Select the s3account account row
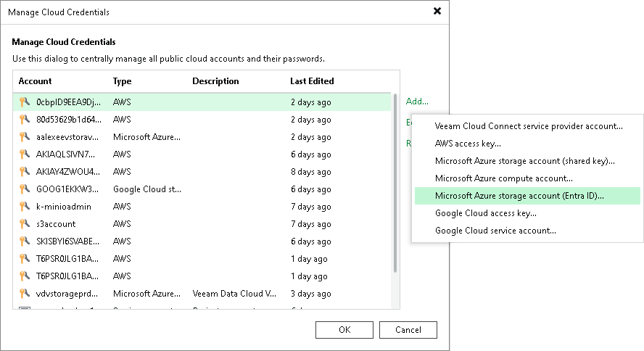Image resolution: width=644 pixels, height=351 pixels. [x=202, y=224]
